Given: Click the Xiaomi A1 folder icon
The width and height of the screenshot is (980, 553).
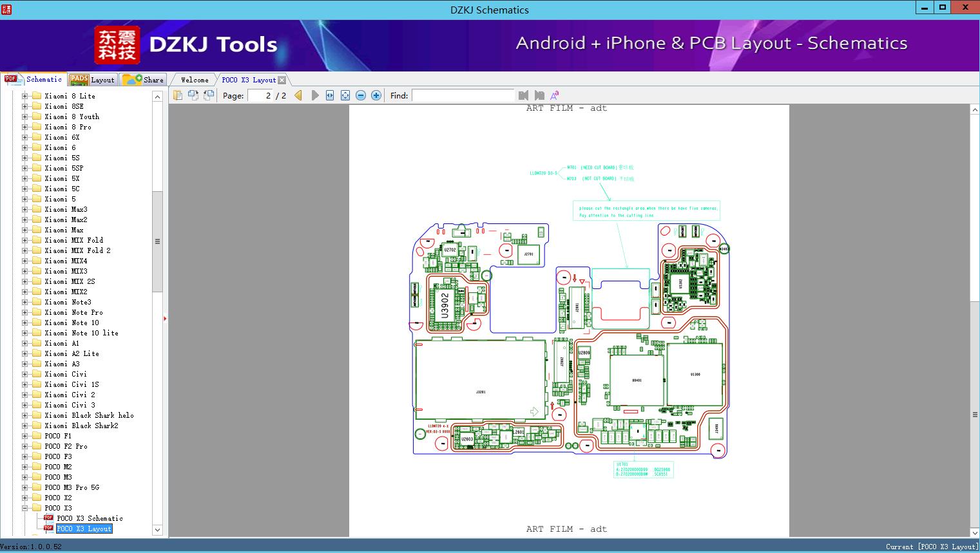Looking at the screenshot, I should (37, 343).
